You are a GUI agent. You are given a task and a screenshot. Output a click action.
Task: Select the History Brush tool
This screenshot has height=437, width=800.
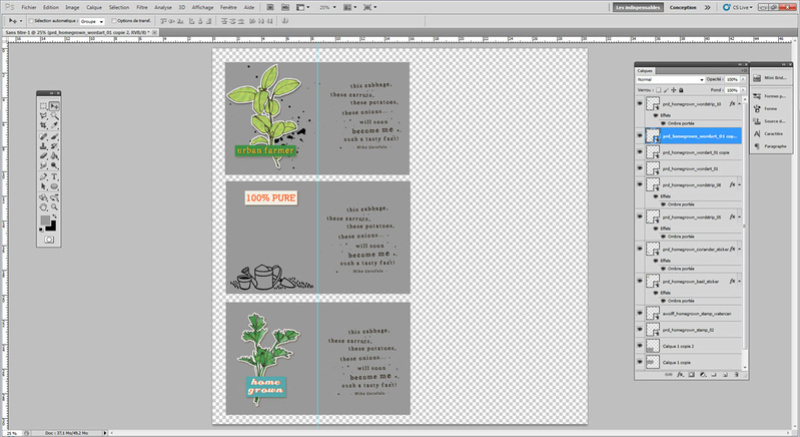(54, 146)
